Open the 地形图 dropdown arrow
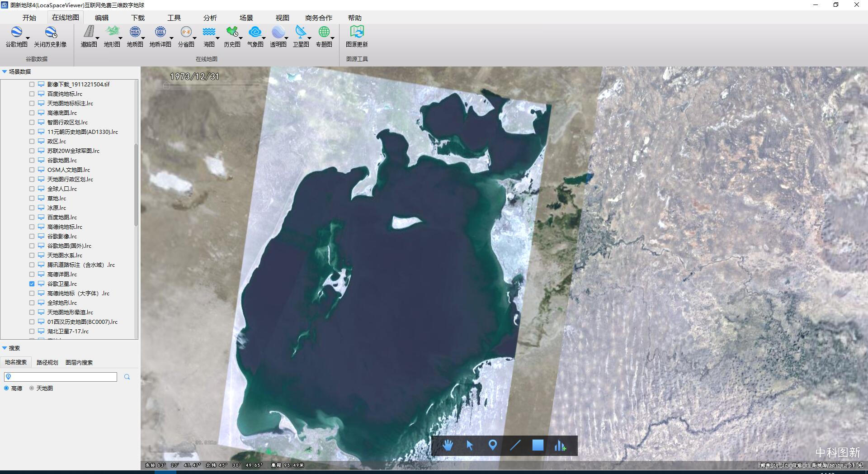This screenshot has width=868, height=474. pos(120,38)
